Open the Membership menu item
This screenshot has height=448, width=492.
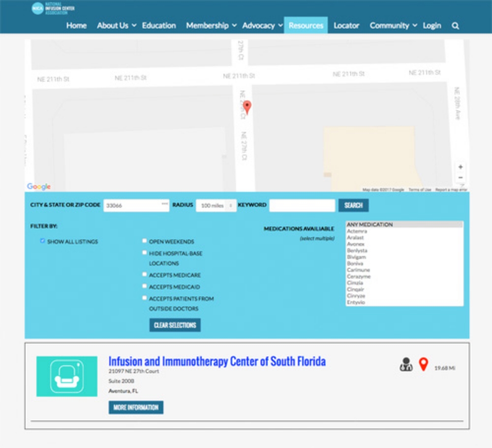[x=207, y=26]
